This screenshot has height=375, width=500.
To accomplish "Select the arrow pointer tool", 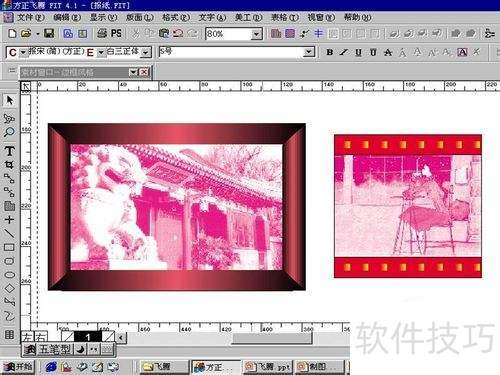I will tap(9, 100).
